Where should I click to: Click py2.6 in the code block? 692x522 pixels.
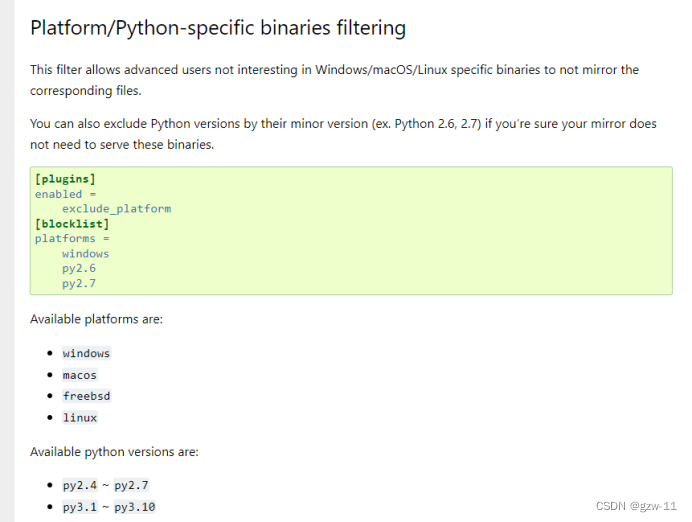pyautogui.click(x=79, y=269)
